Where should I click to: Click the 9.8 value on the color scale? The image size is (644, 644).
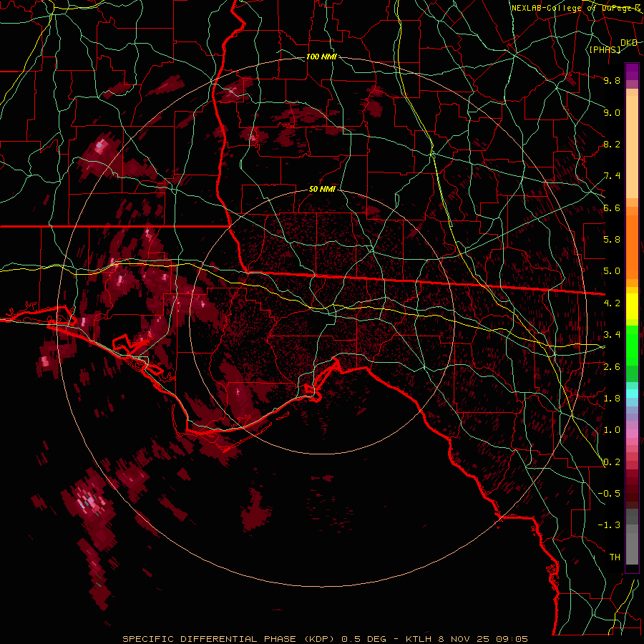click(x=612, y=80)
